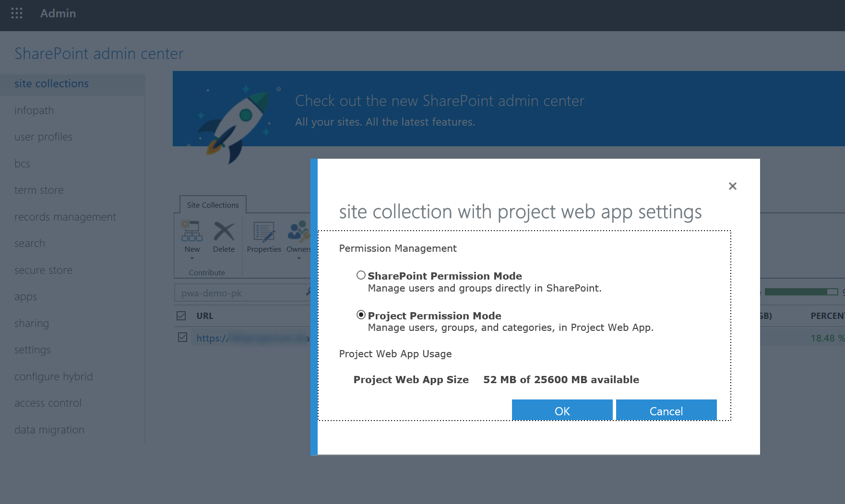Click the New site collection icon
Screen dimensions: 845x504
(192, 231)
